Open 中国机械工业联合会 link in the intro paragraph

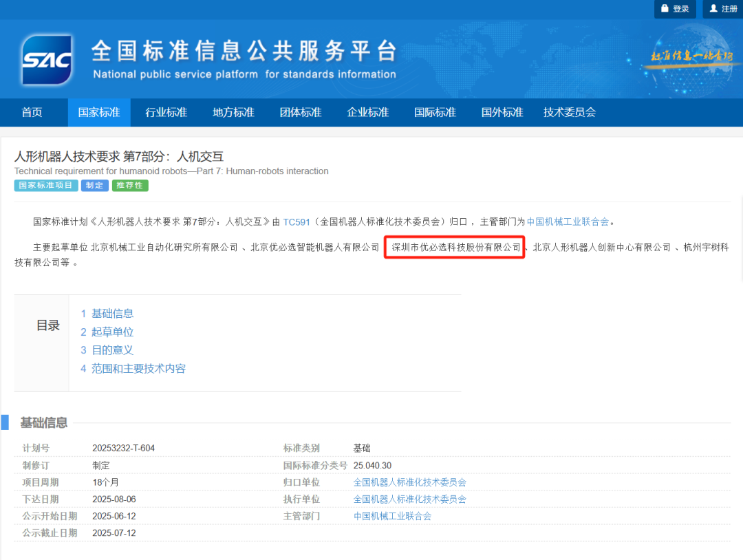tap(568, 222)
